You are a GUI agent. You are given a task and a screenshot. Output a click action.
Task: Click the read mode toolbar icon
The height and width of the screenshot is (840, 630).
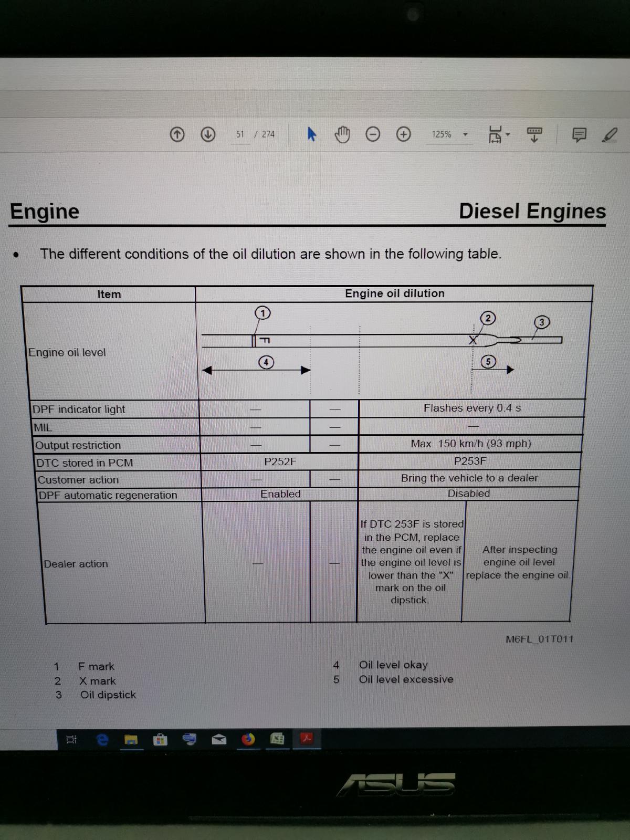534,134
